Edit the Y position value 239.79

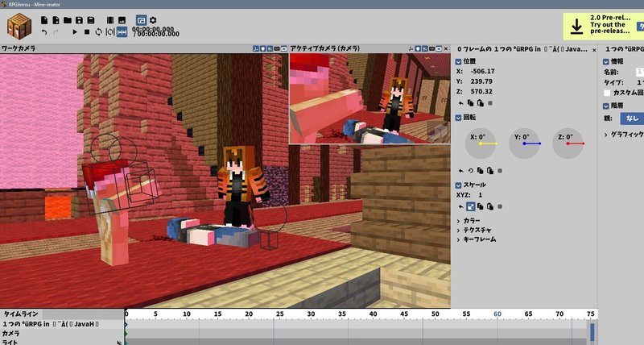[x=481, y=81]
